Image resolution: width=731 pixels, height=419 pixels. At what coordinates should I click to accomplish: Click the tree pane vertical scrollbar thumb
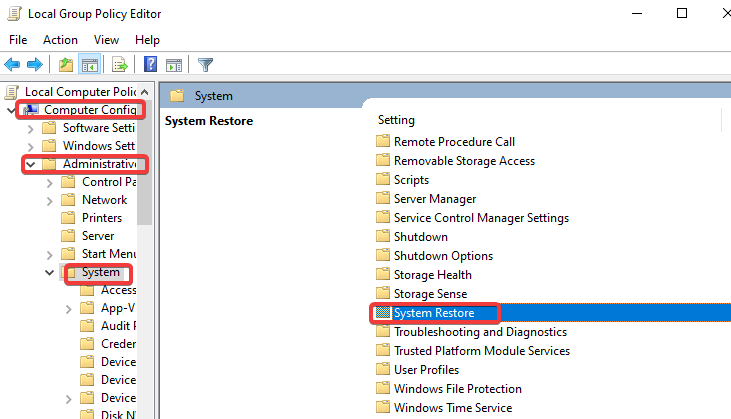(145, 163)
